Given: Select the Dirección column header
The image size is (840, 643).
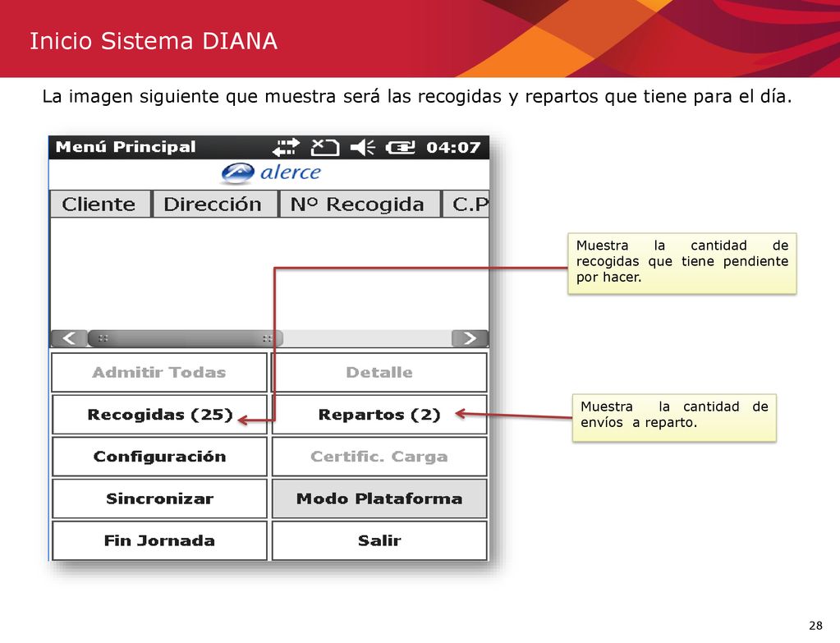Looking at the screenshot, I should tap(215, 204).
